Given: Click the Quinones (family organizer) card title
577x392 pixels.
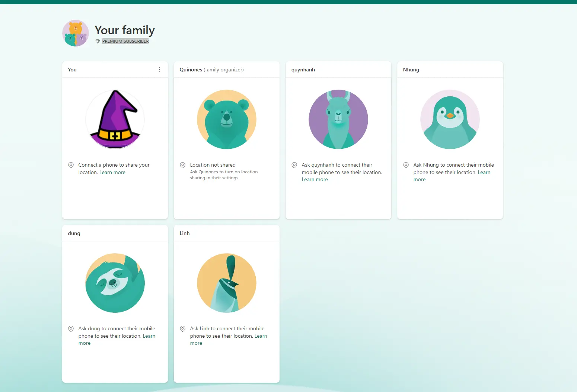Looking at the screenshot, I should pyautogui.click(x=212, y=70).
